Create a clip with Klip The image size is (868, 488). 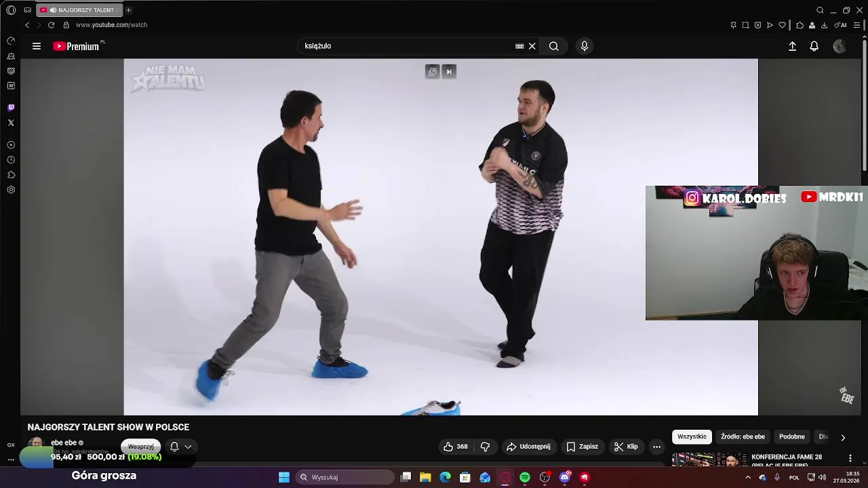626,447
